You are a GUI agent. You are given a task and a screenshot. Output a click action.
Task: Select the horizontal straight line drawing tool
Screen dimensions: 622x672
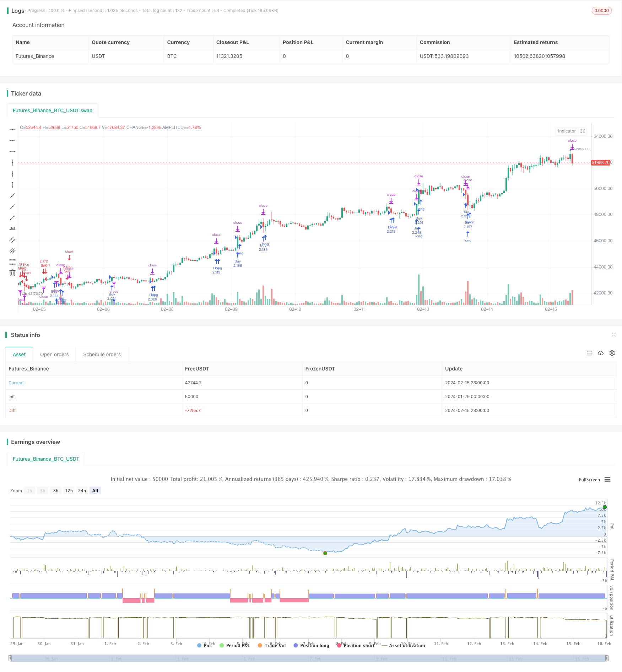(x=12, y=130)
